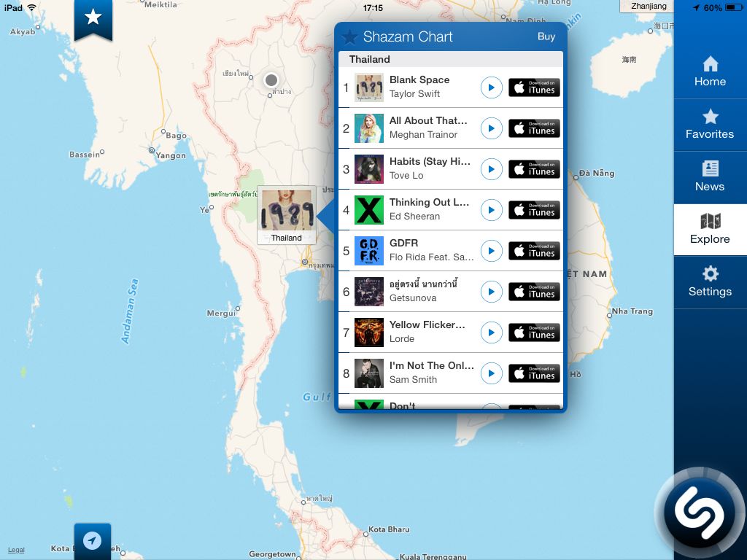Tap Đà Nẵng city label on map
Screen dimensions: 747x560
click(597, 174)
